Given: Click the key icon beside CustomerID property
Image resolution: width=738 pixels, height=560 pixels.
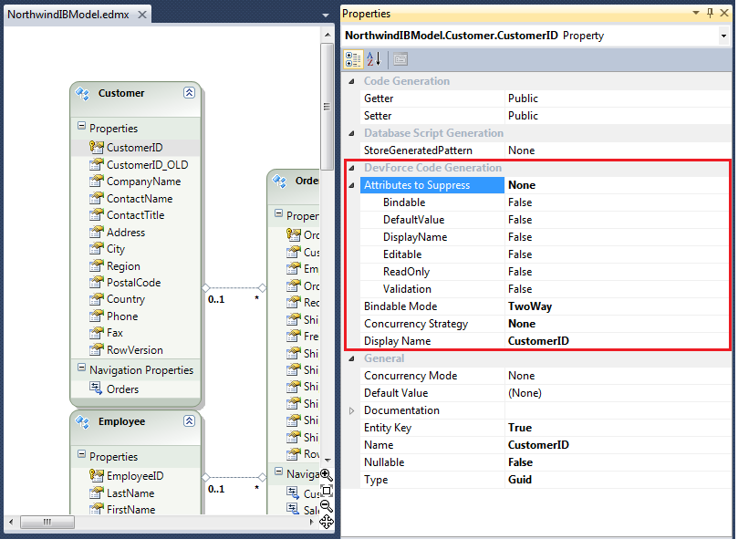Looking at the screenshot, I should pyautogui.click(x=96, y=147).
